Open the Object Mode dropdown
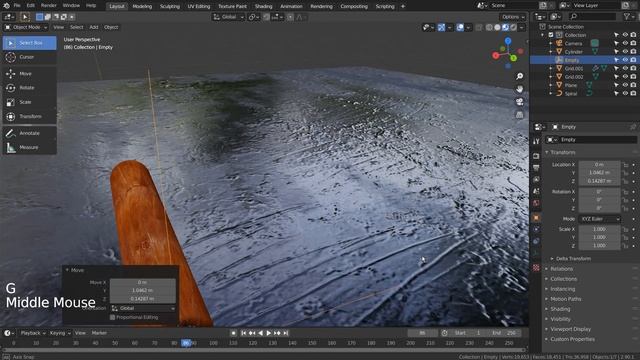 26,27
